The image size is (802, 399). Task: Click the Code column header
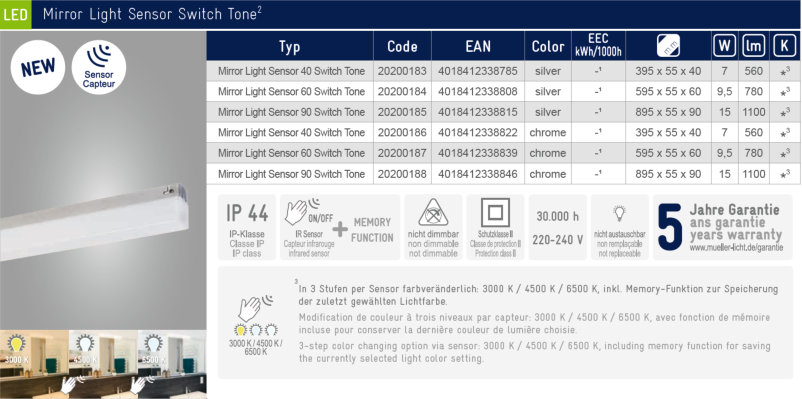402,47
